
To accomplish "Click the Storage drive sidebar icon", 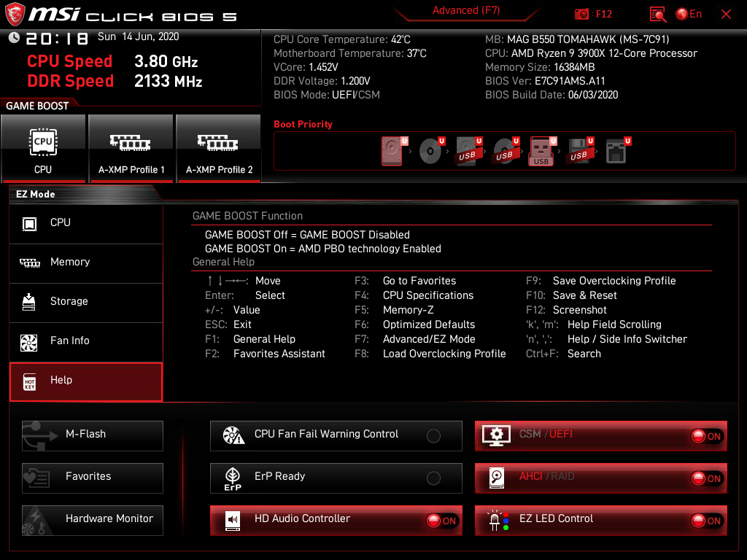I will (x=29, y=302).
